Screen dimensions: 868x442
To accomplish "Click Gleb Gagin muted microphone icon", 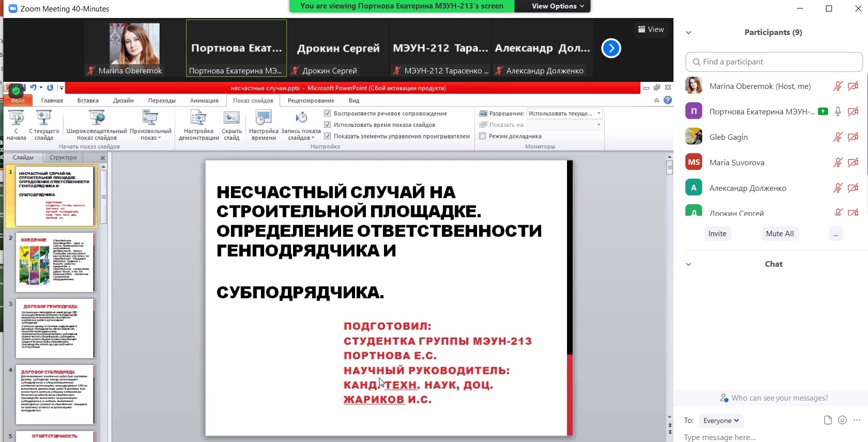I will tap(837, 137).
